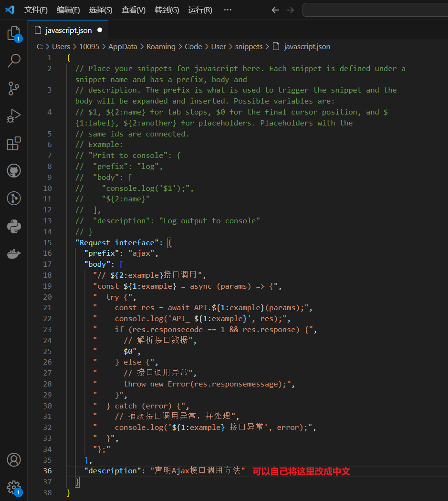Go forward with the right arrow
This screenshot has width=448, height=501.
(x=290, y=10)
